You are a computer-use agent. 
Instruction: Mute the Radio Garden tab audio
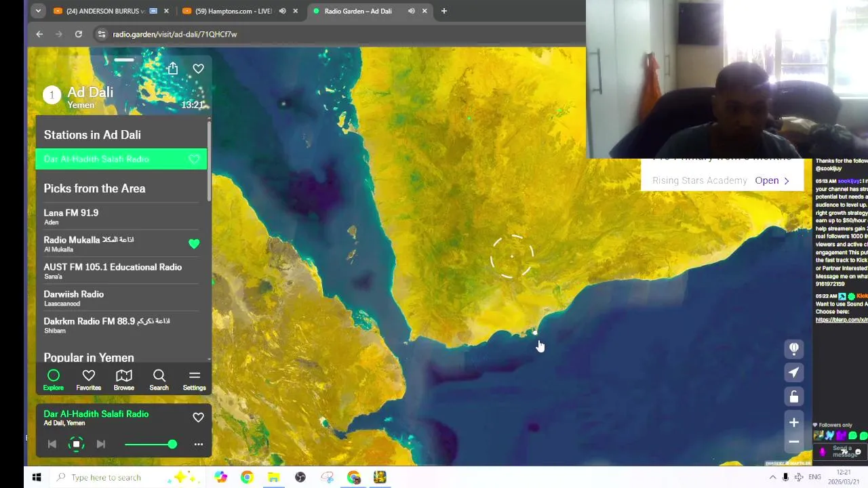point(411,11)
